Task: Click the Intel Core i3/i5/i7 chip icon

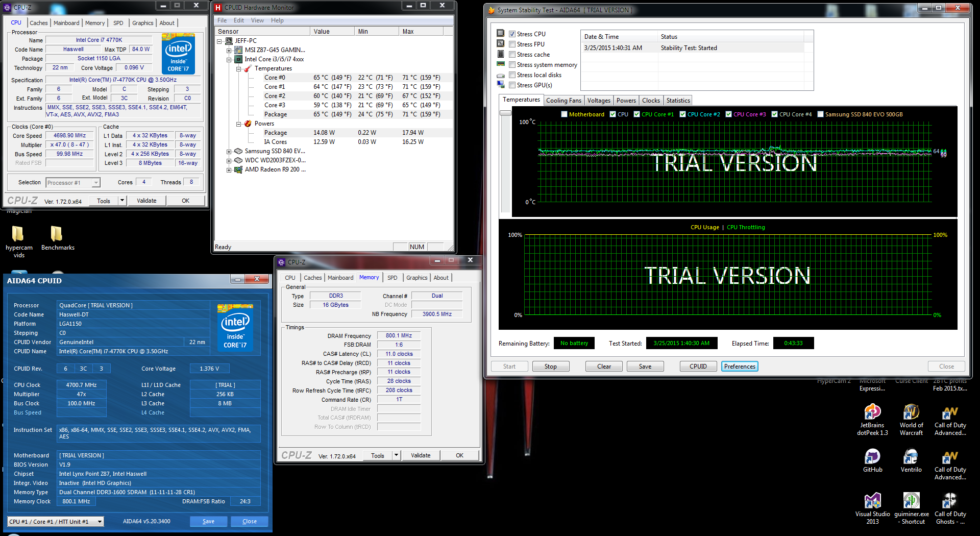Action: pos(238,59)
